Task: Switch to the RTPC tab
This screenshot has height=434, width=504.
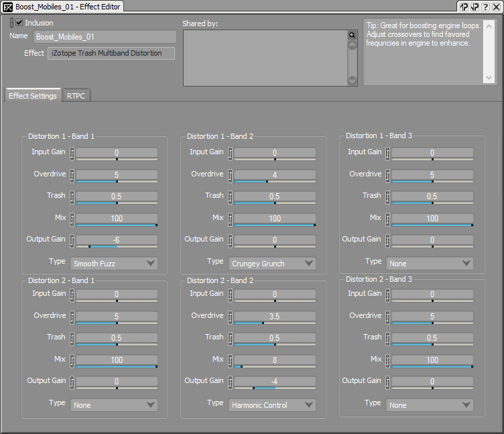Action: [76, 96]
